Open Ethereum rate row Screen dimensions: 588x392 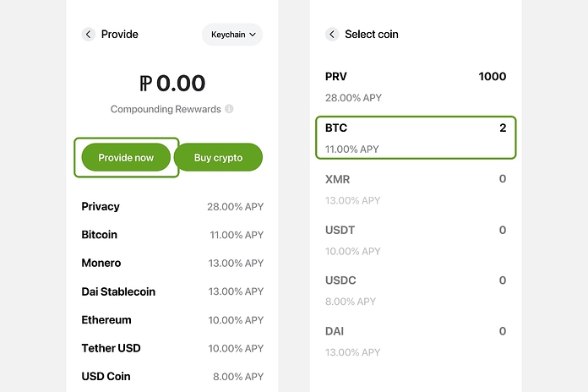tap(172, 320)
